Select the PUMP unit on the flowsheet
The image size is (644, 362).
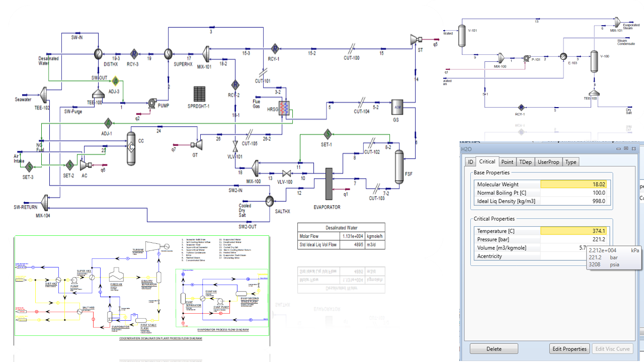151,104
